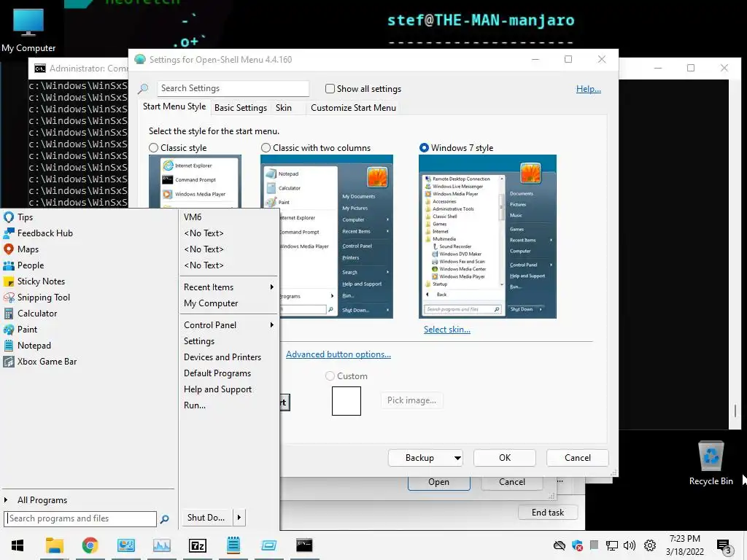Open the Help... link
The height and width of the screenshot is (560, 747).
click(x=589, y=89)
